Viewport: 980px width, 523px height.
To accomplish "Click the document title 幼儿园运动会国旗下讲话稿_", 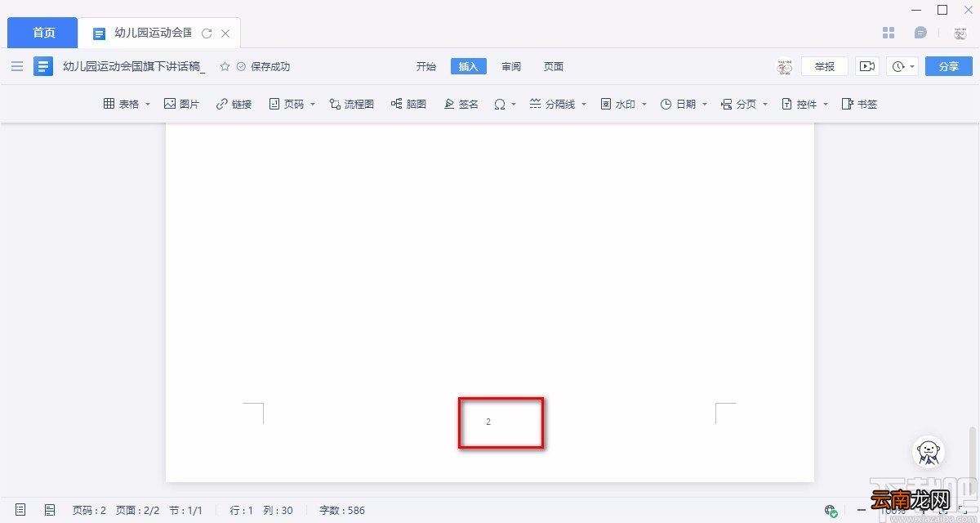I will (x=134, y=66).
